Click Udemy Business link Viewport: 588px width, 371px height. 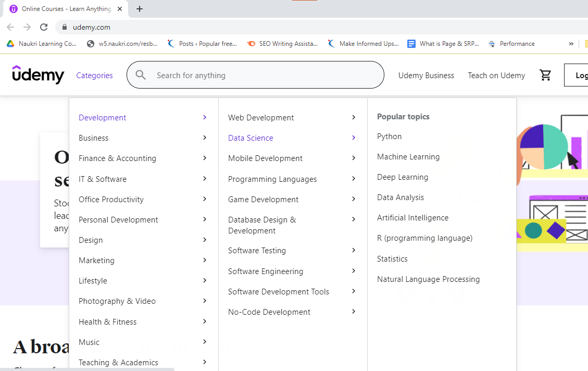[x=426, y=76]
